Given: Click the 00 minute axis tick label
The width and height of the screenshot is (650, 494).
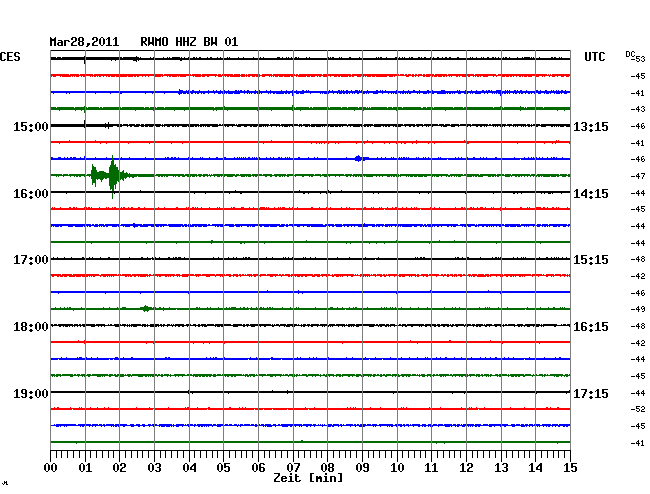Looking at the screenshot, I should coord(51,467).
